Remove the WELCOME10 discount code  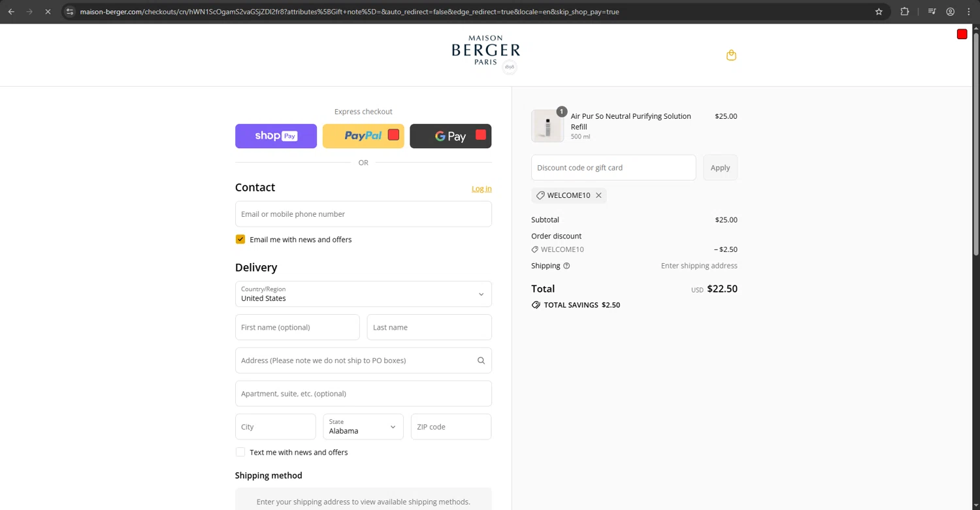point(598,195)
